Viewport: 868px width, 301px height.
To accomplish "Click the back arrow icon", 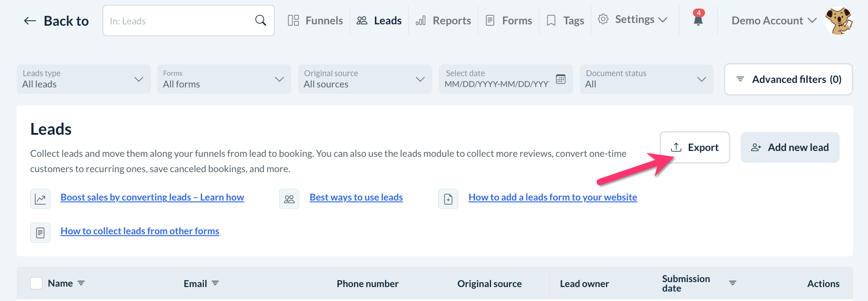I will pos(30,21).
